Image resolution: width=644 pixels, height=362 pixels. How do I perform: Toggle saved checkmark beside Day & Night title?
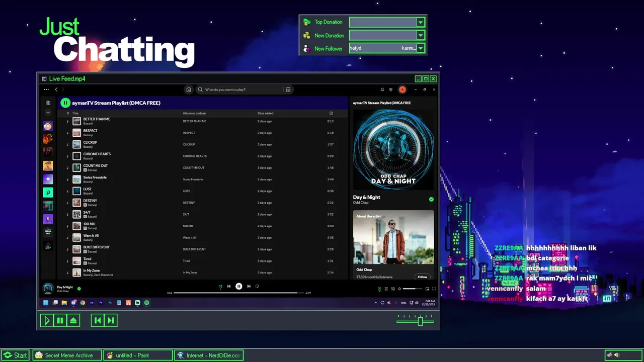pos(431,200)
